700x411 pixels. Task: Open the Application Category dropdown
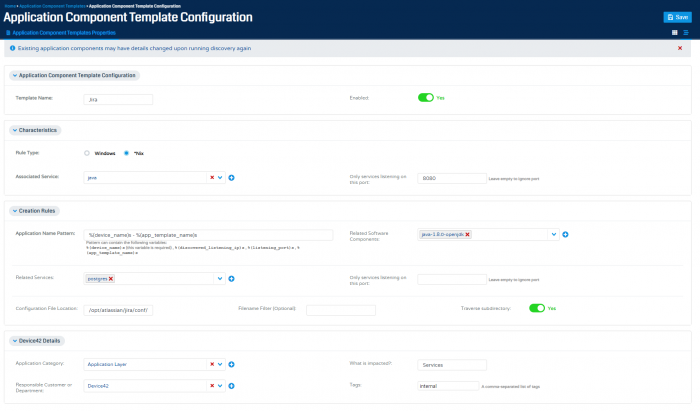pos(220,364)
